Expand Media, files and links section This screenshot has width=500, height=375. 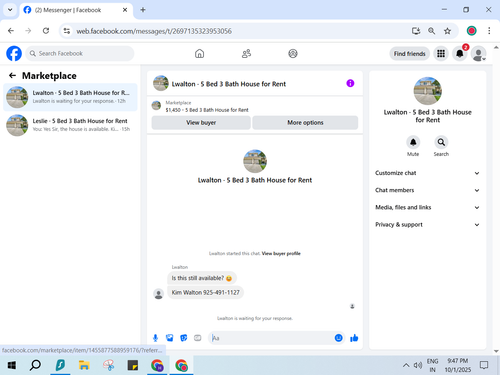click(x=427, y=207)
